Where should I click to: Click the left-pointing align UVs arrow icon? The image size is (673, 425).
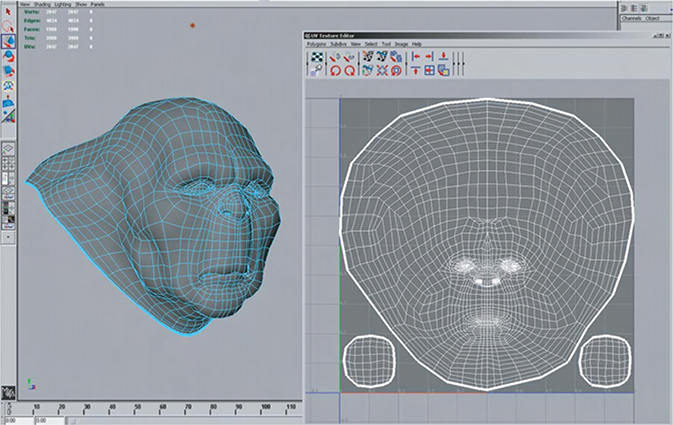pyautogui.click(x=418, y=58)
